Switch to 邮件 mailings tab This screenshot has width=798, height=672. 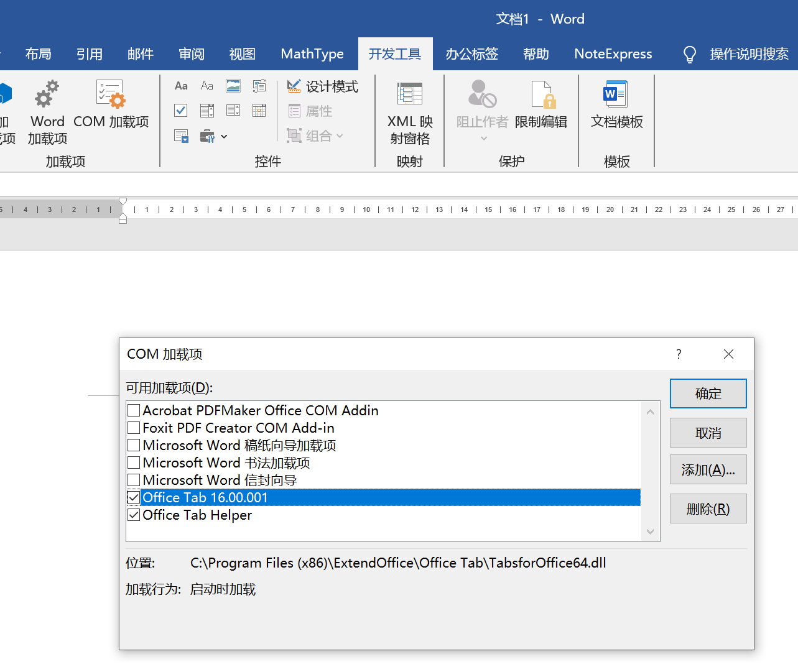pyautogui.click(x=141, y=54)
